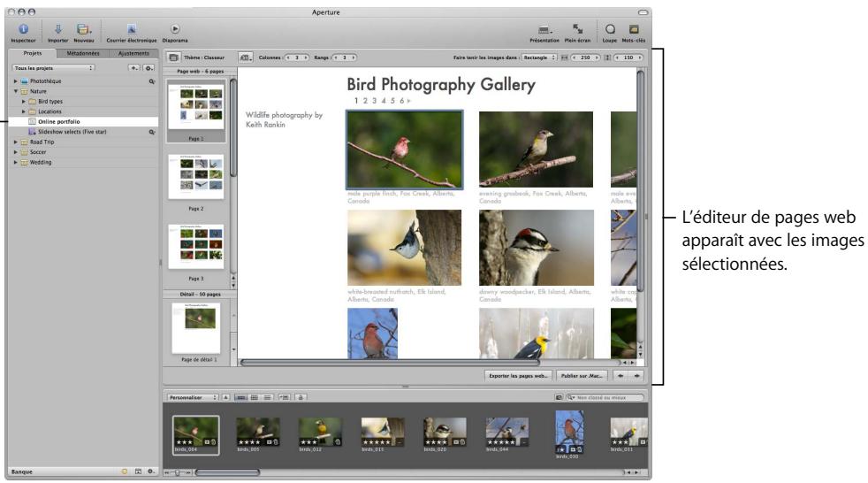Toggle the viewer display button in browser bar

pos(284,397)
